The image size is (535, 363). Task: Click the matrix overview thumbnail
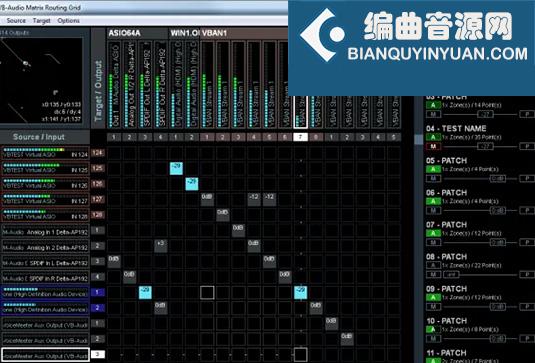pyautogui.click(x=41, y=80)
